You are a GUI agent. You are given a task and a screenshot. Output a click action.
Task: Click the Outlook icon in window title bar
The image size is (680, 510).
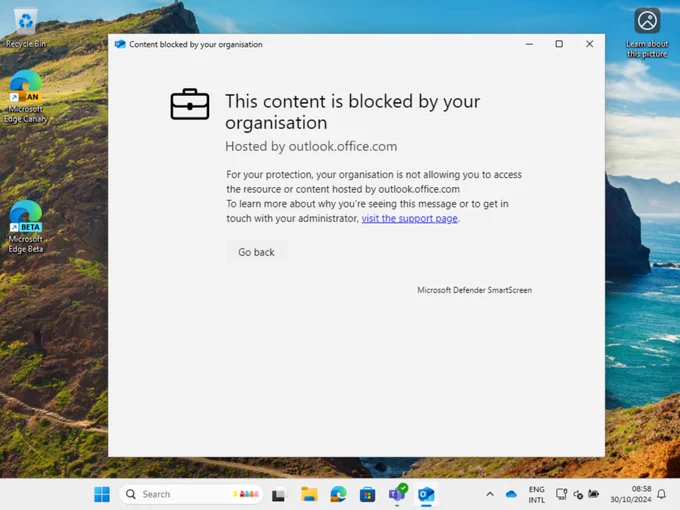120,44
